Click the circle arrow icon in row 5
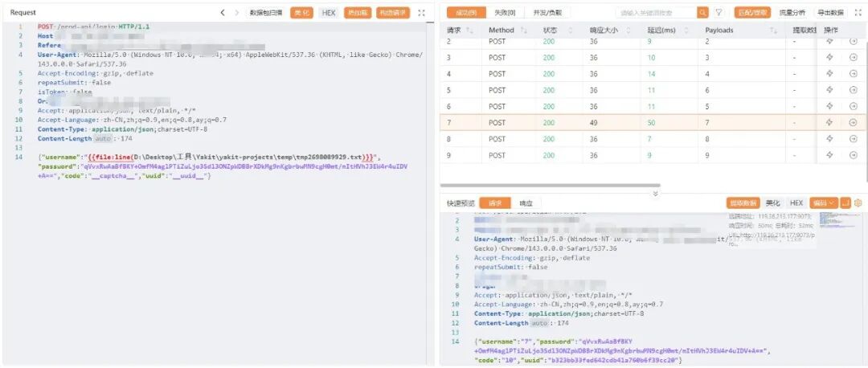The height and width of the screenshot is (368, 868). [x=853, y=90]
